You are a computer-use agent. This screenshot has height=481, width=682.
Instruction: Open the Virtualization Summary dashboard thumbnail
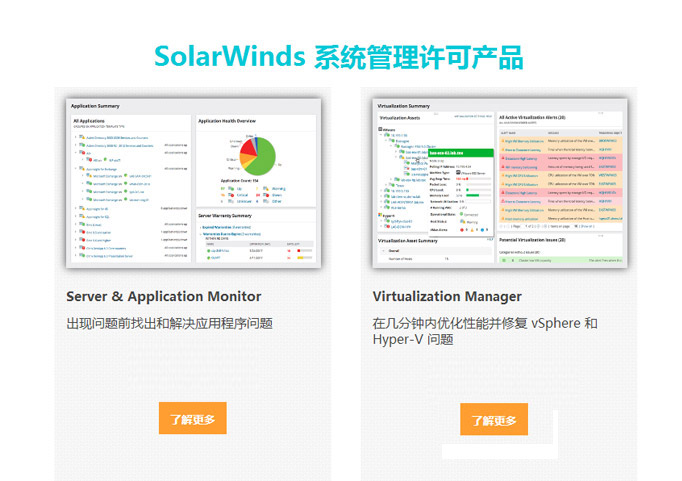tap(500, 183)
